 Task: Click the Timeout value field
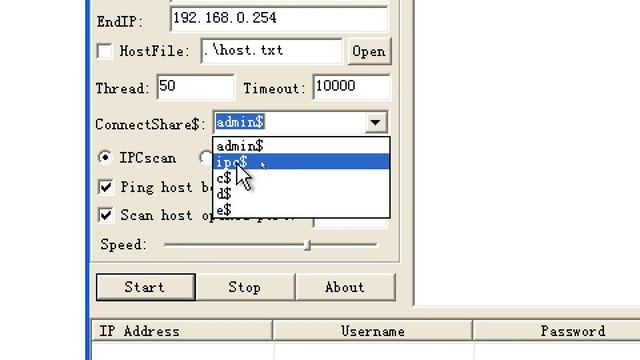pos(351,87)
